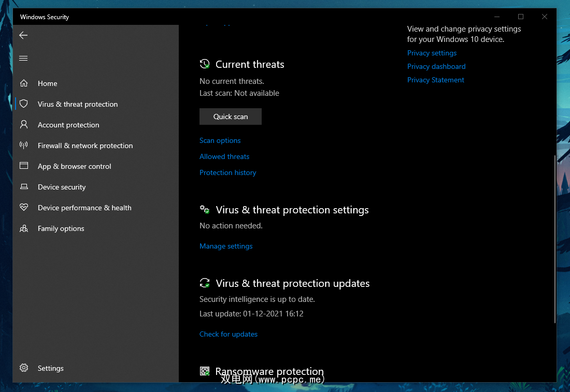Screen dimensions: 570x392
Task: Start a Quick scan
Action: tap(231, 117)
